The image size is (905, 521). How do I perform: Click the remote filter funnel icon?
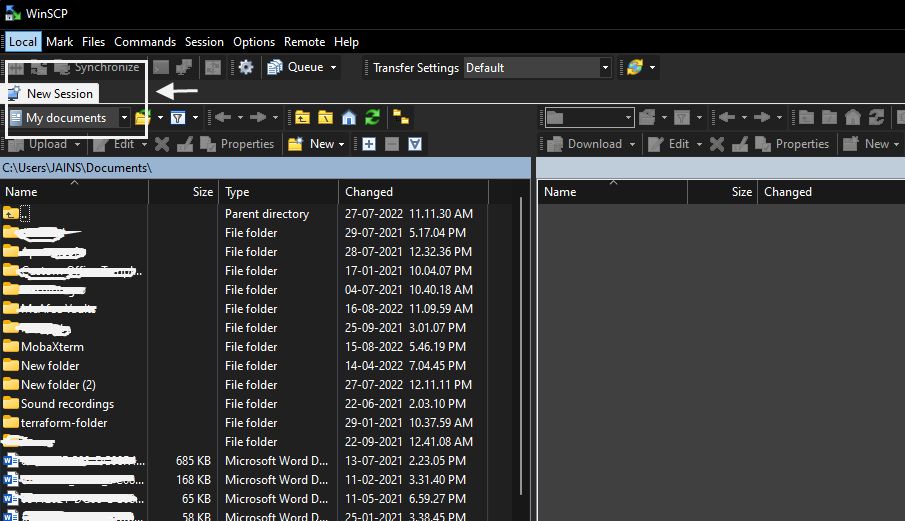tap(682, 118)
